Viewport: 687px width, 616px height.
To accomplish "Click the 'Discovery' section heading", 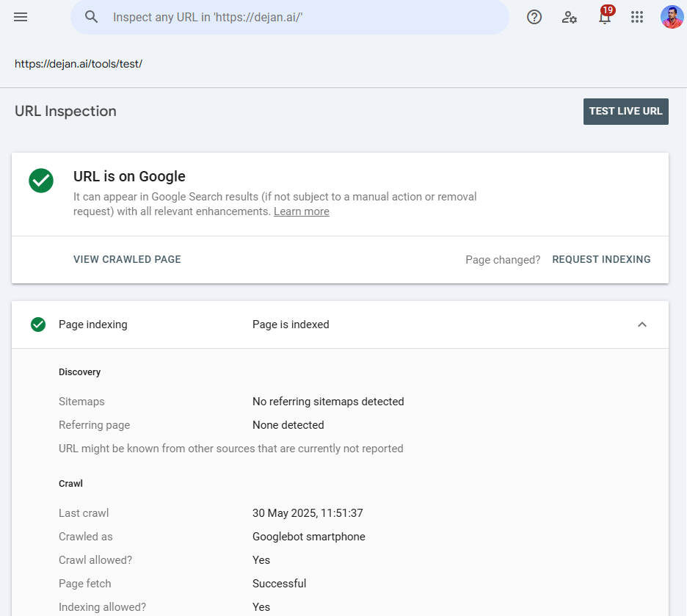I will [x=80, y=372].
